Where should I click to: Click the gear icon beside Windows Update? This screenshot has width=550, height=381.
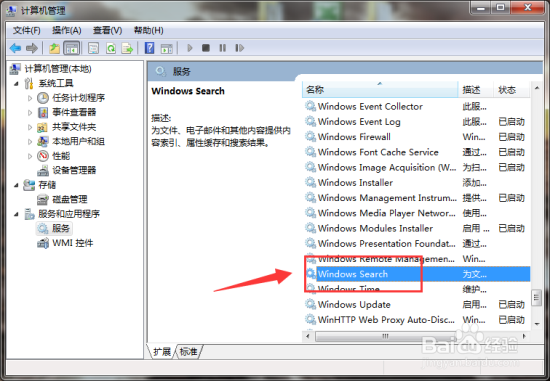click(310, 304)
